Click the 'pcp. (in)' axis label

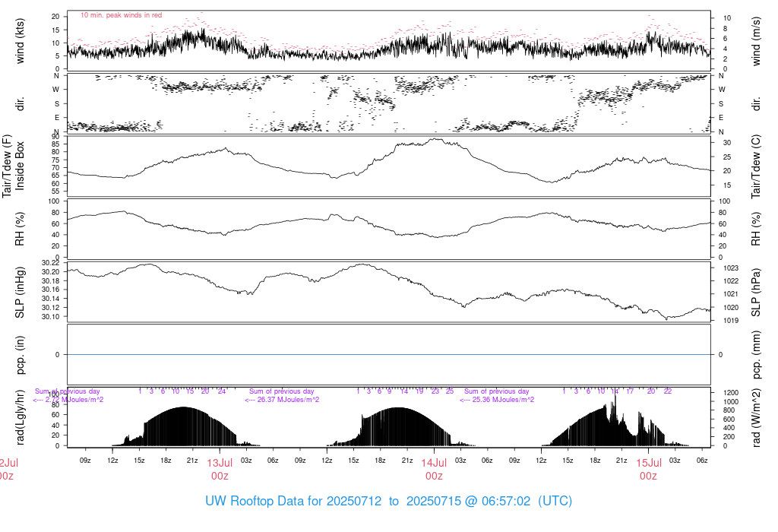coord(20,355)
